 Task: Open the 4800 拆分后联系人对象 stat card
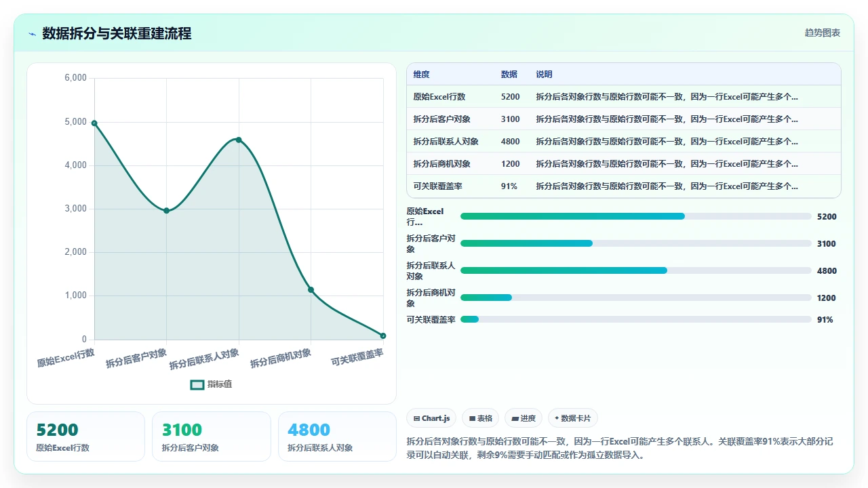337,436
